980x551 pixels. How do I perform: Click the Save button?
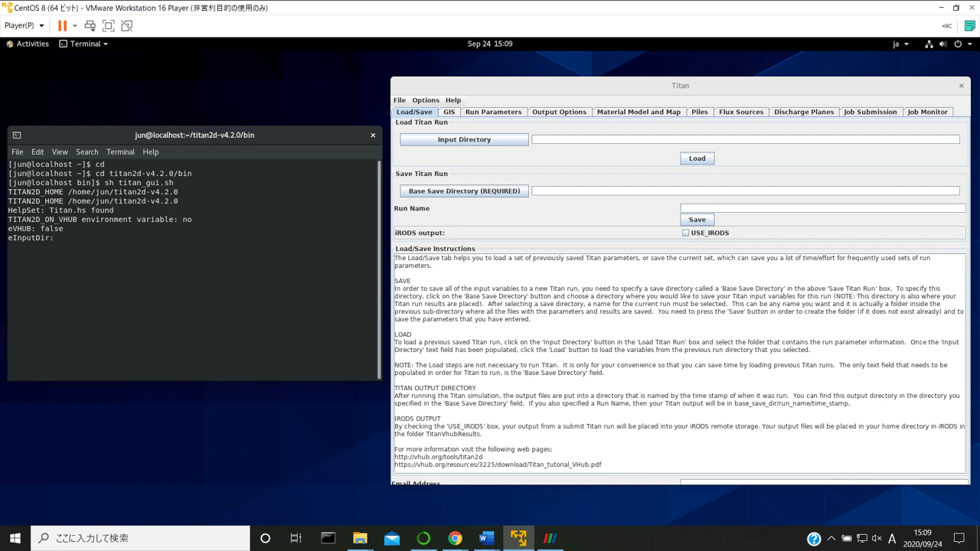point(697,220)
